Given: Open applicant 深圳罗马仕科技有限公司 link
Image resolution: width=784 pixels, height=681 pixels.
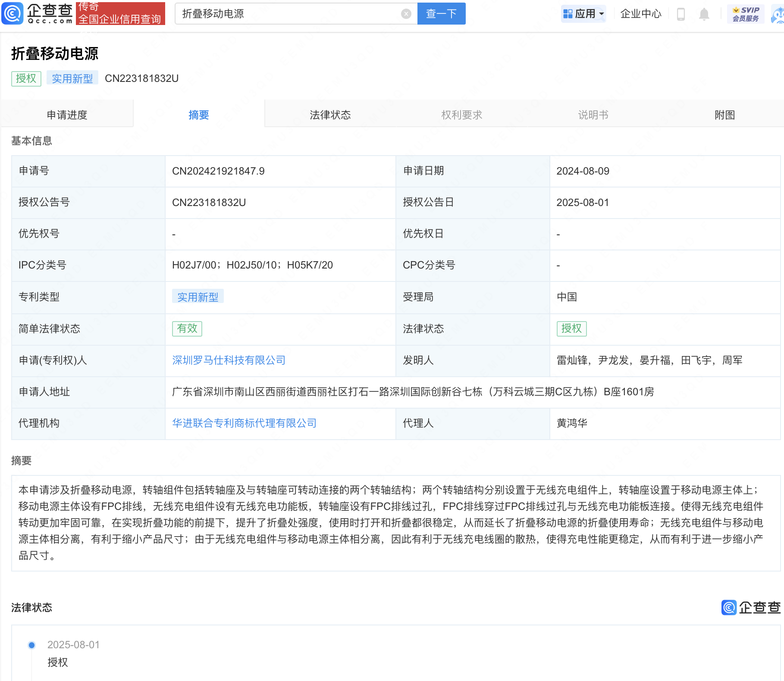Looking at the screenshot, I should (x=229, y=360).
